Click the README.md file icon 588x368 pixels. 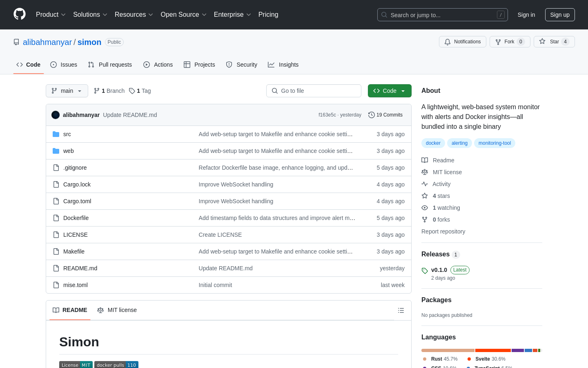[56, 268]
